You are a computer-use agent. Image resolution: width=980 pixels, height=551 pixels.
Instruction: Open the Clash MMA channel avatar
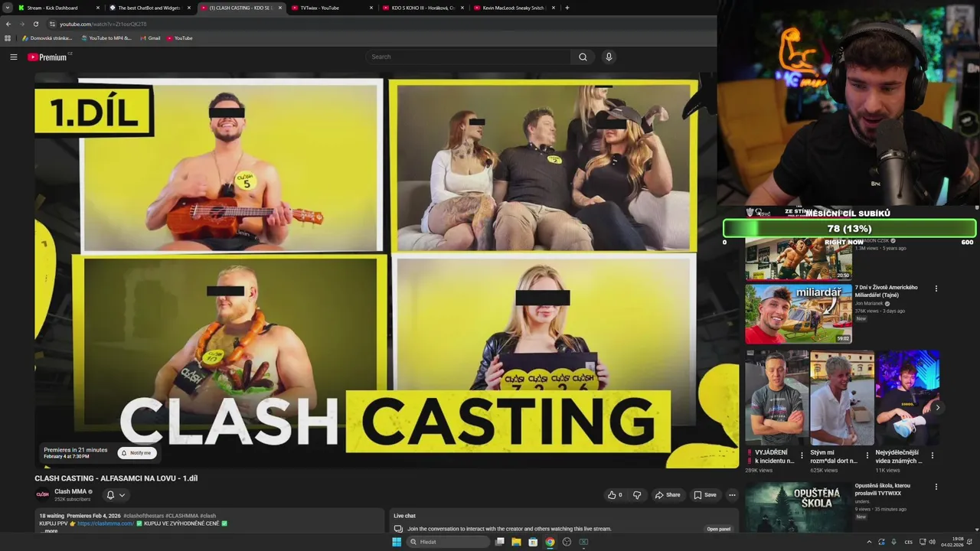tap(43, 494)
